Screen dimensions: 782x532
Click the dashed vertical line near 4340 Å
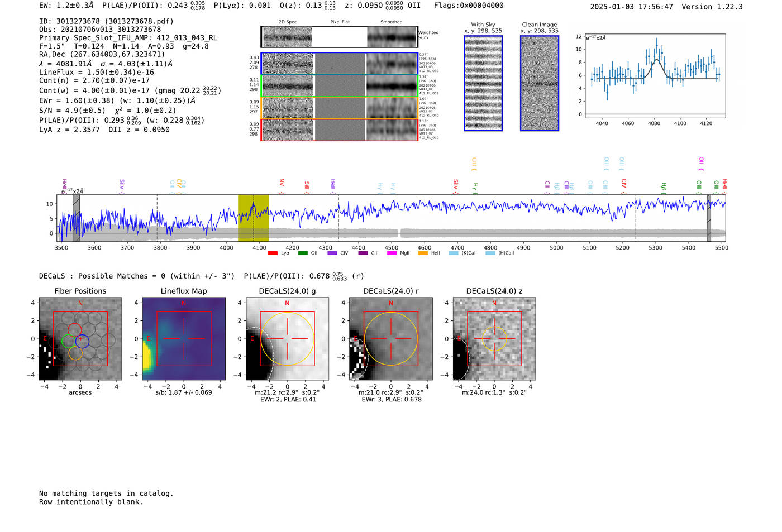(338, 218)
